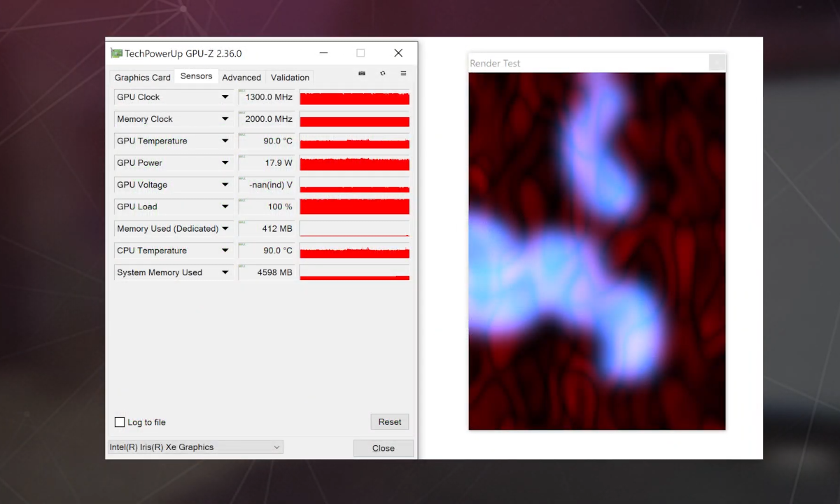This screenshot has height=504, width=840.
Task: Close GPU-Z using the title bar X
Action: [398, 53]
